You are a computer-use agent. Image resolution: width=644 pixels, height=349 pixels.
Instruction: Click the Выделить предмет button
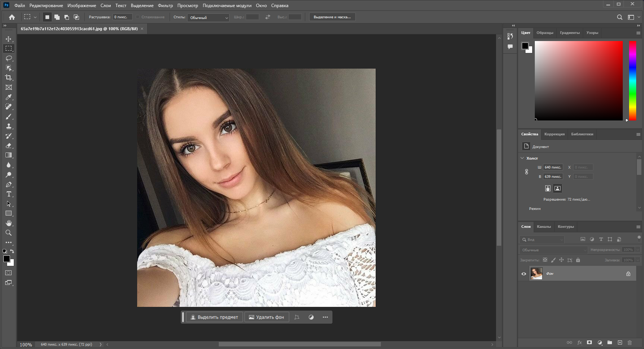pos(214,317)
